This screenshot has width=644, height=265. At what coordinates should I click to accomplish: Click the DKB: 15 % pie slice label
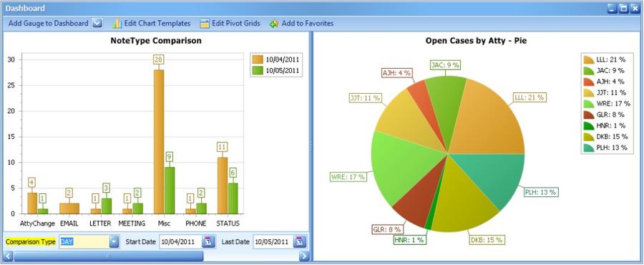click(487, 239)
